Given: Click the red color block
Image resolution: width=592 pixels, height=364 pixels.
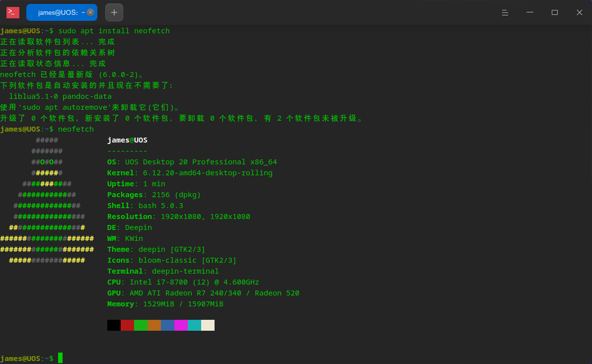Looking at the screenshot, I should coord(127,325).
